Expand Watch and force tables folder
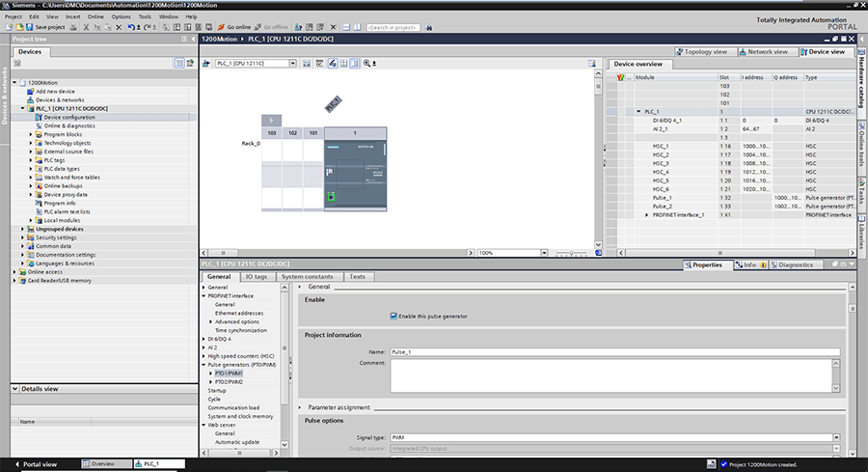 [31, 178]
